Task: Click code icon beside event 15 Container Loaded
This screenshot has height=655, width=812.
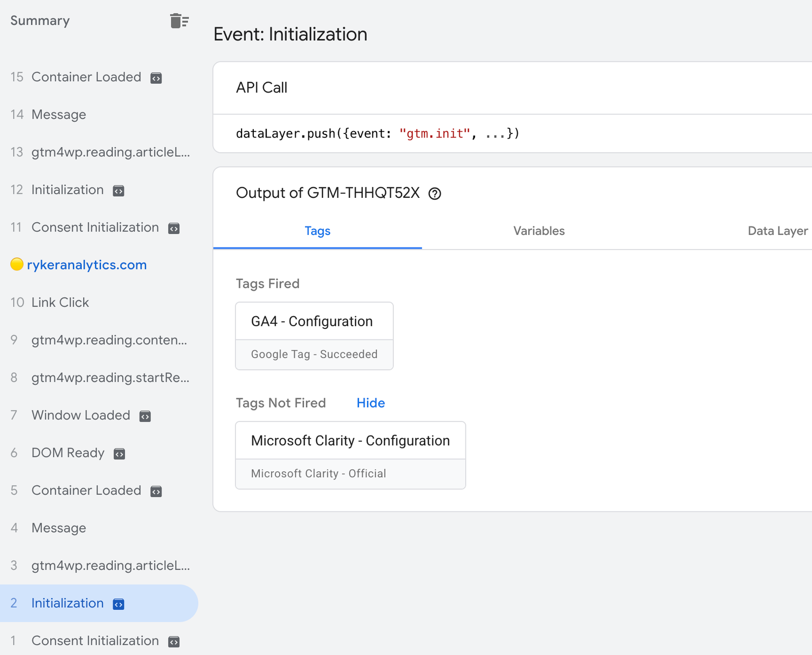Action: point(156,78)
